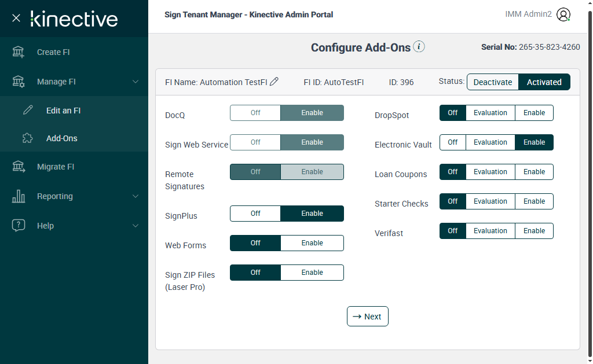Set Sign Web Service to Off
Screen dimensions: 593x364
(x=255, y=142)
